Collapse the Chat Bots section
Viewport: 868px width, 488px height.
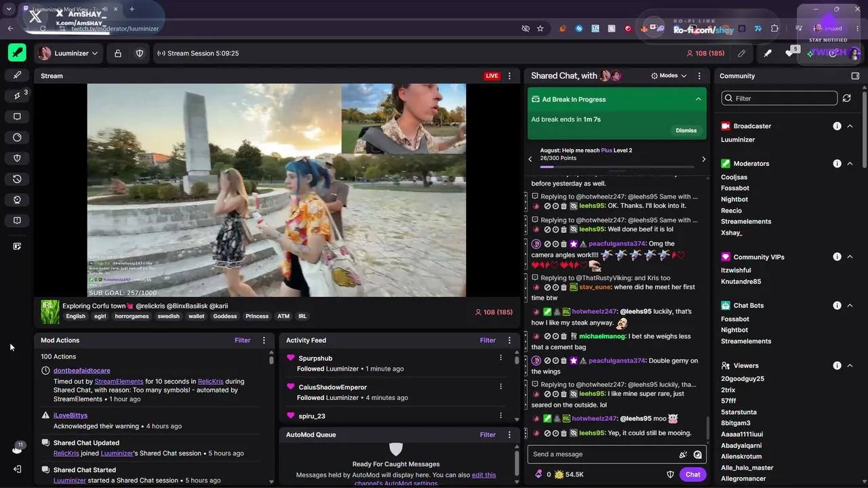point(850,305)
